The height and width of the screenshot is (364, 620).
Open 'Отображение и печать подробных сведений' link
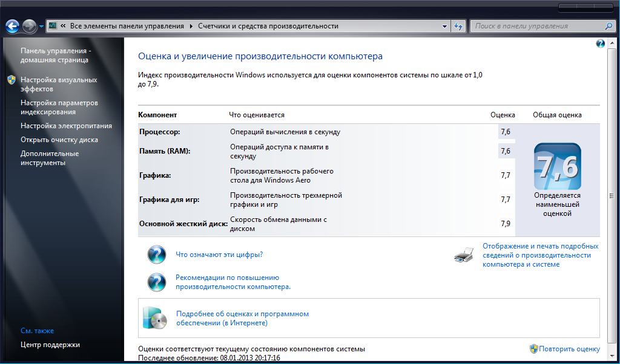pyautogui.click(x=541, y=255)
